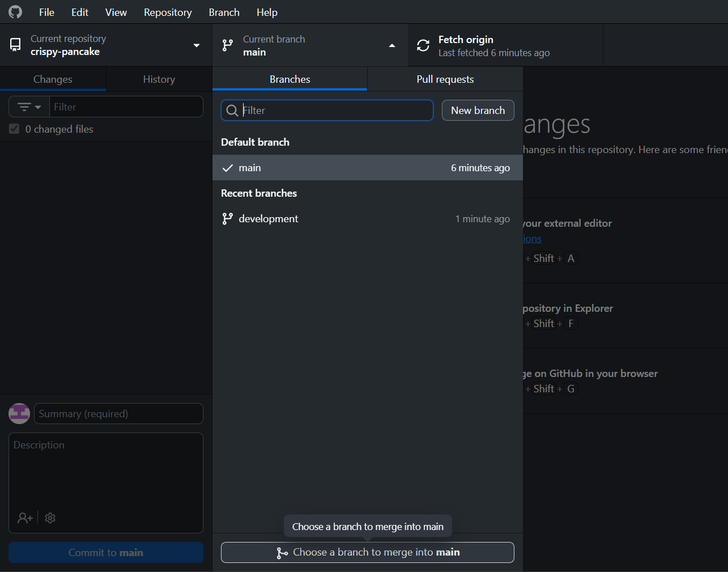The image size is (728, 572).
Task: Click the add co-authors icon
Action: (25, 518)
